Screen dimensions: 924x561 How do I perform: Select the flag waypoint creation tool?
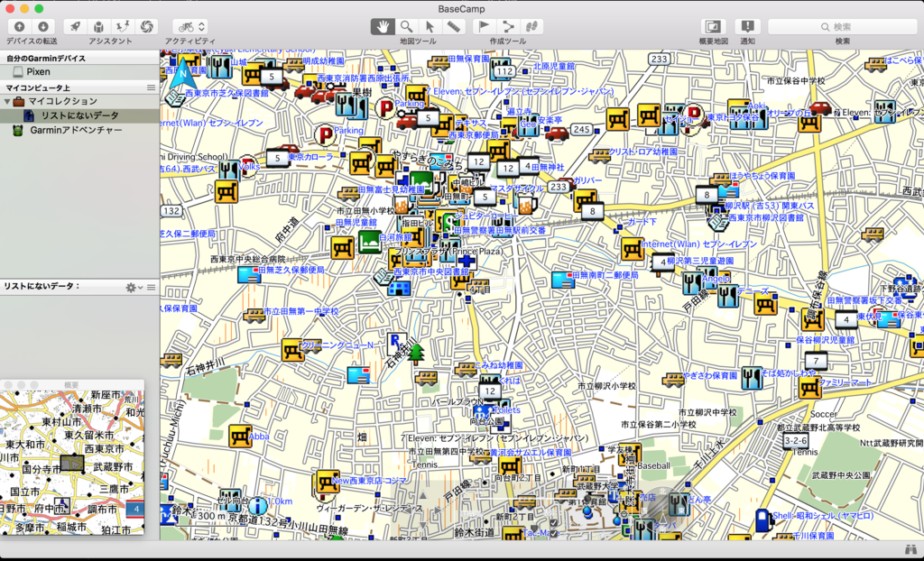click(484, 26)
